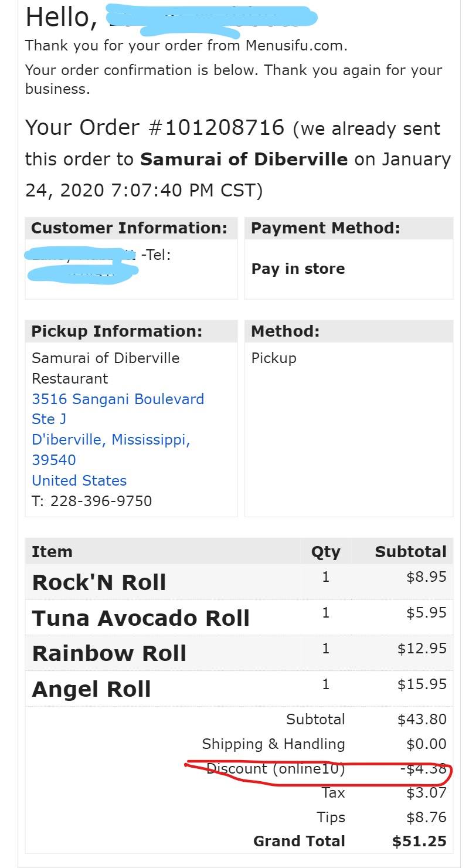Click the Tips amount $8.76
The image size is (469, 868).
[426, 818]
